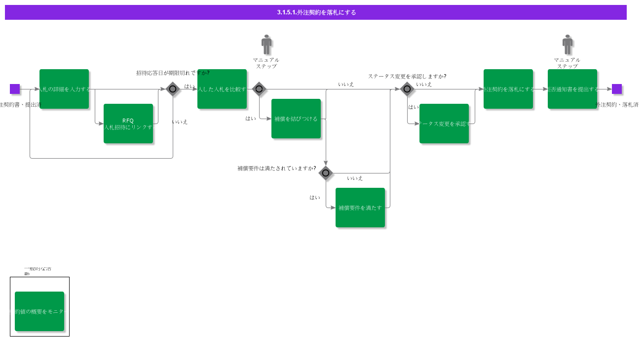Click the いいえ label under 補償要件 gateway

pos(355,178)
